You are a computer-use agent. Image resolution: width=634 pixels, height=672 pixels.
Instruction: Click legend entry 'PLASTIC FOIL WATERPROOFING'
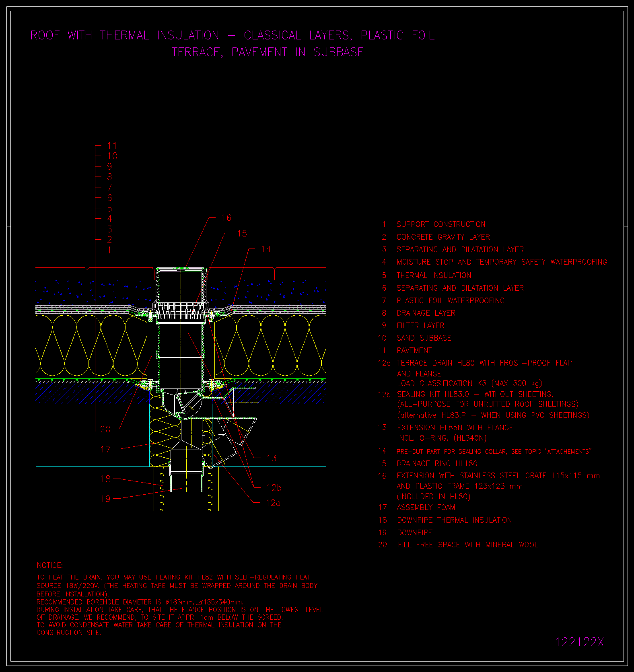pos(451,300)
